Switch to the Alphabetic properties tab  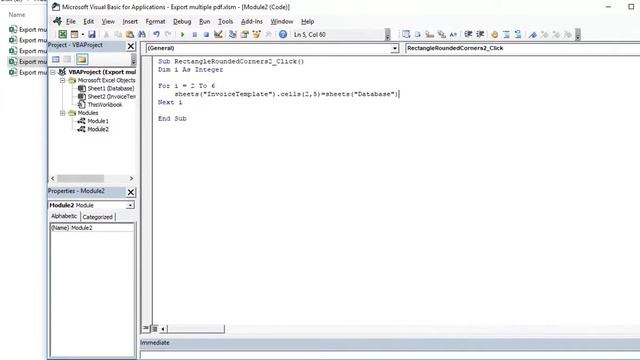coord(64,216)
